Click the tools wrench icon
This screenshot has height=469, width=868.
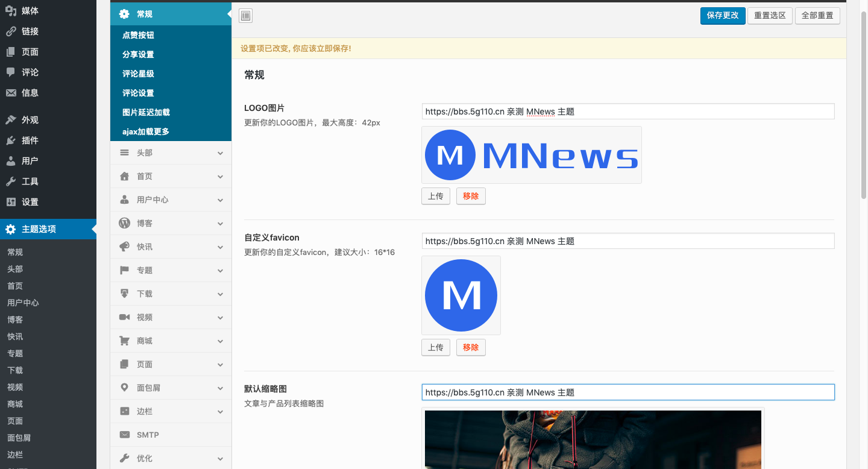coord(11,181)
